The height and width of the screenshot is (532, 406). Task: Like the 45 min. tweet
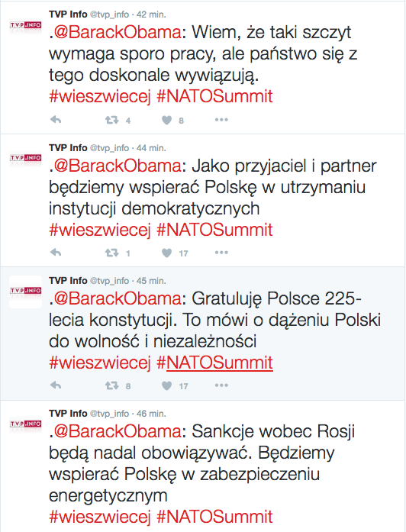click(x=166, y=385)
